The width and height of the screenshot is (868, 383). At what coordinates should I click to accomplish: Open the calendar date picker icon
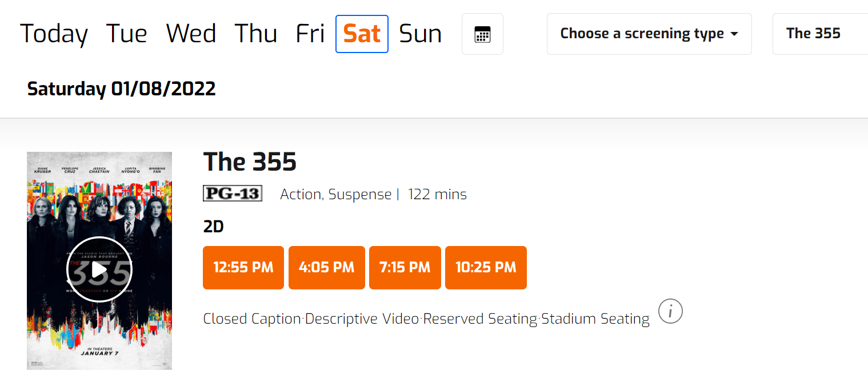(x=482, y=34)
